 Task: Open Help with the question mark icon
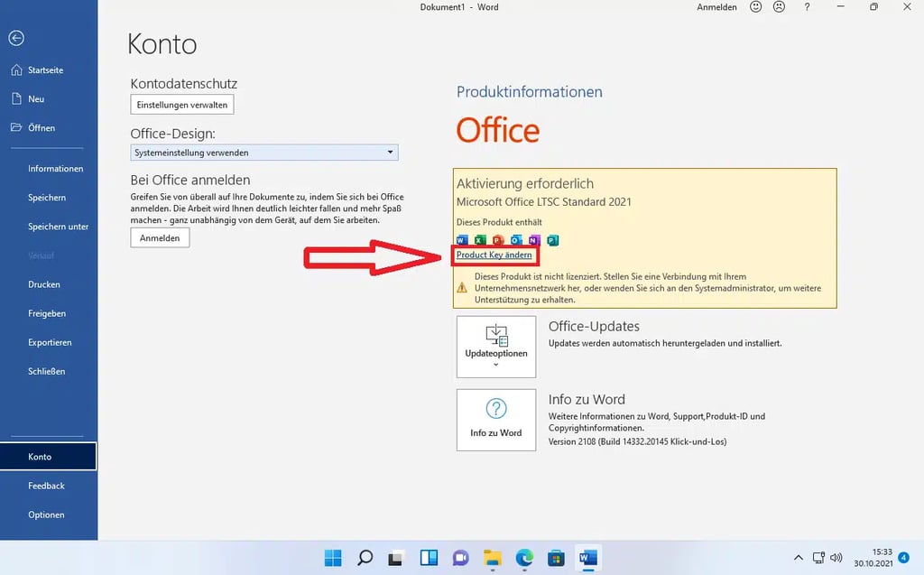[x=807, y=7]
